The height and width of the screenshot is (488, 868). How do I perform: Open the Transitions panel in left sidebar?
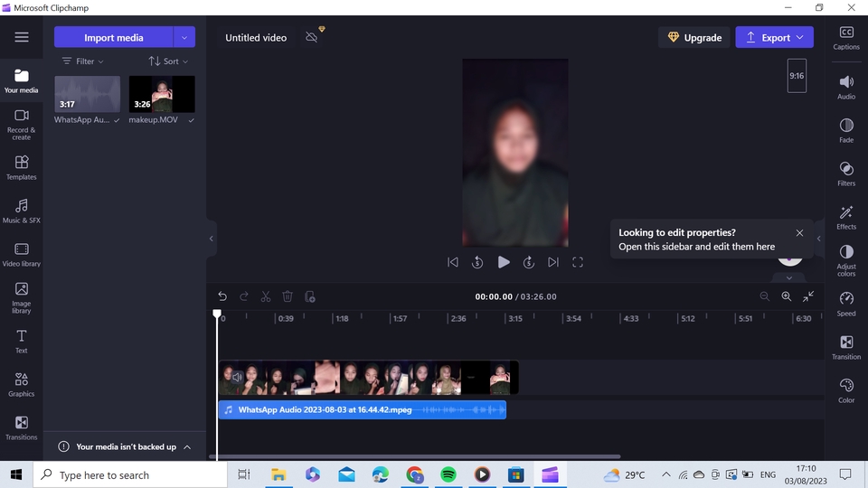click(x=22, y=428)
